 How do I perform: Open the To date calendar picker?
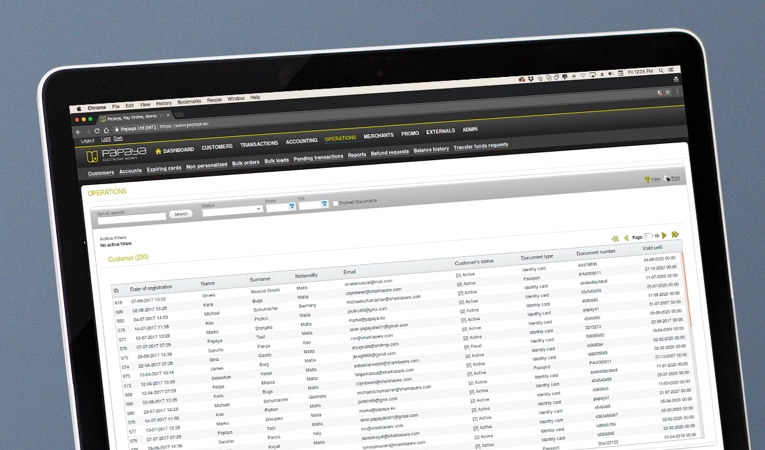[324, 204]
